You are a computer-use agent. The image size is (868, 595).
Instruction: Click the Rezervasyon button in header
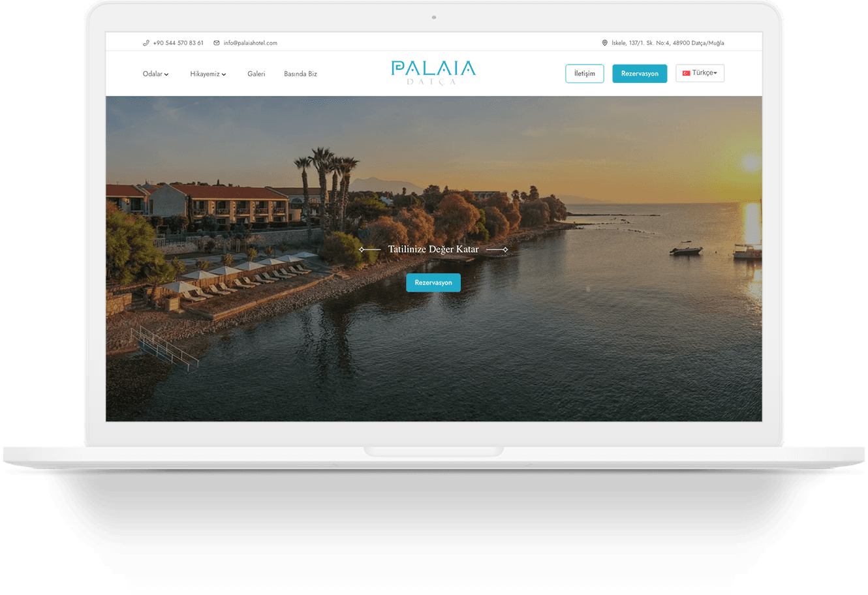640,74
